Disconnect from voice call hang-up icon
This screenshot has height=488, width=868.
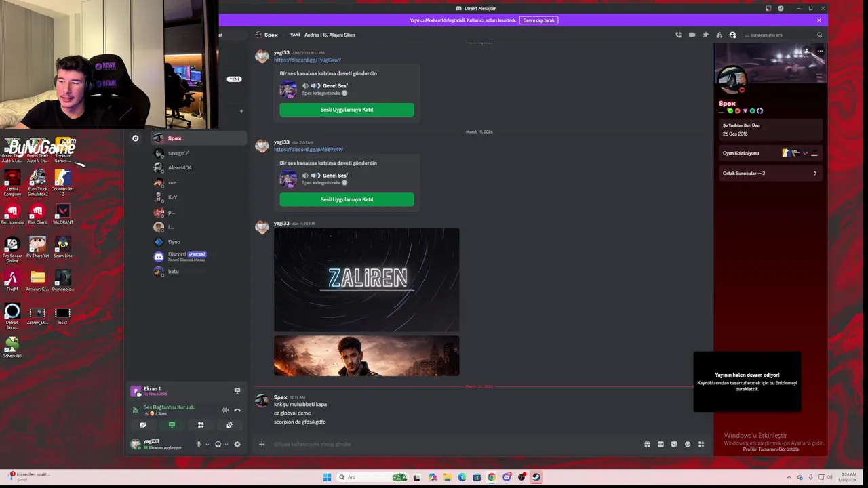[237, 410]
